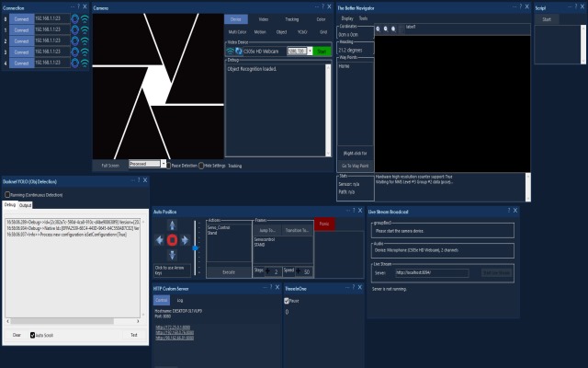Toggle the Hide Settings checkbox
The height and width of the screenshot is (368, 588).
[x=201, y=166]
